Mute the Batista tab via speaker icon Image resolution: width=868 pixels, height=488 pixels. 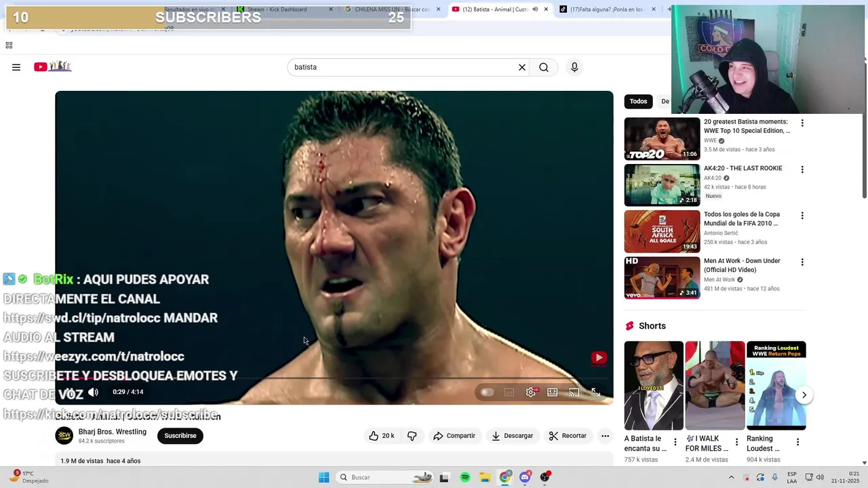[535, 9]
